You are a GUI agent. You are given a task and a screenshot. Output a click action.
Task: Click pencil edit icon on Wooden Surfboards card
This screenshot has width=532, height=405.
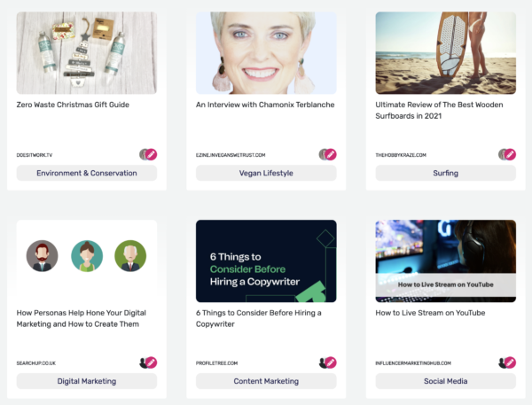coord(510,155)
